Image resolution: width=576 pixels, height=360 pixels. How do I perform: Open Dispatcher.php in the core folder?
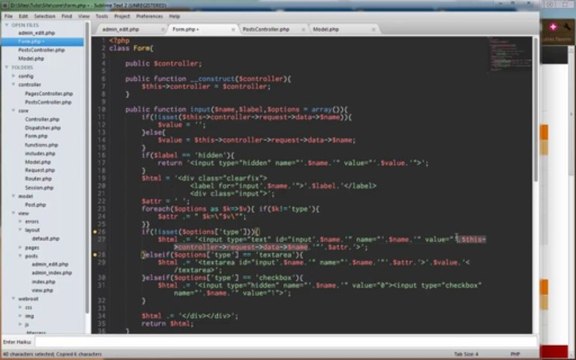tap(43, 128)
